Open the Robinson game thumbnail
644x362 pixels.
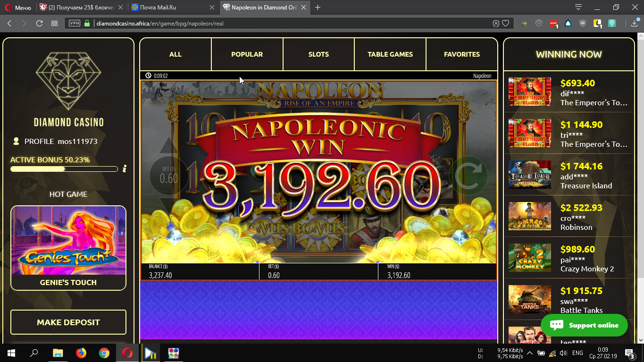[x=530, y=216]
